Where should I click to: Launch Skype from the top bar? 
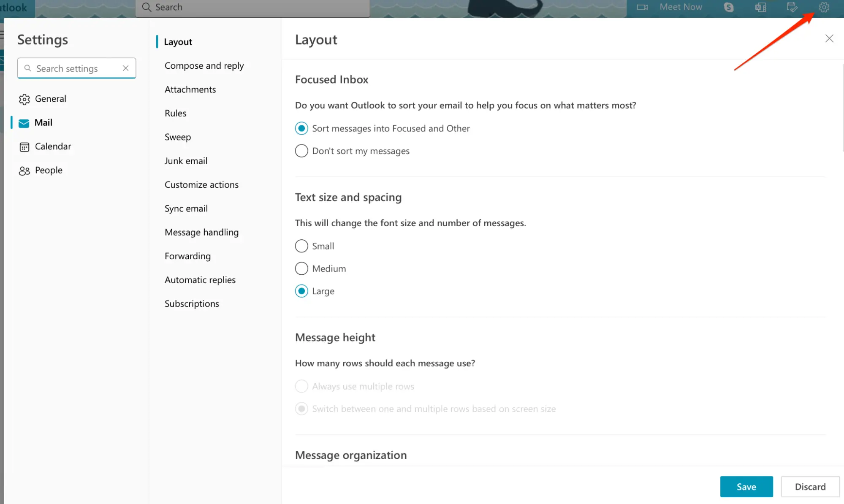728,7
